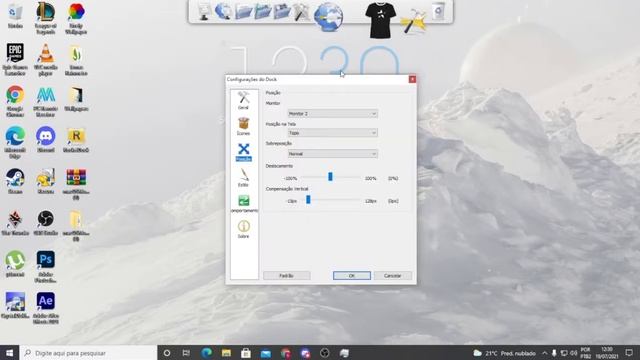
Task: Select the League of Legends desktop icon
Action: (x=45, y=18)
